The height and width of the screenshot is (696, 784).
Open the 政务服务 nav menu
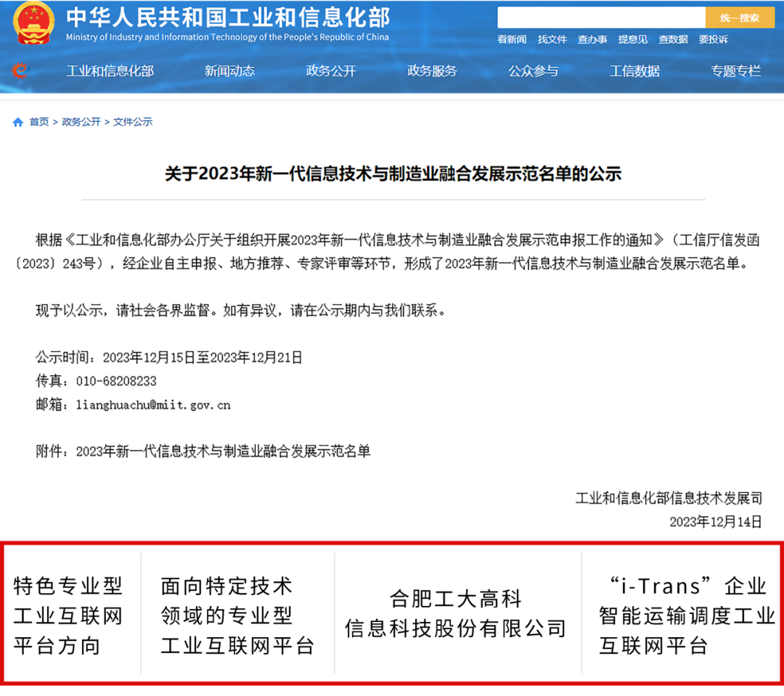432,71
